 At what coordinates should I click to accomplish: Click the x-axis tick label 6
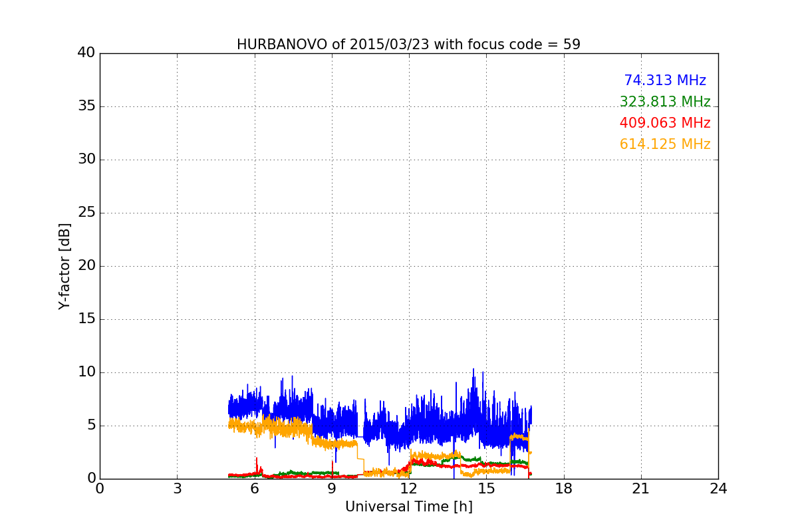point(254,488)
